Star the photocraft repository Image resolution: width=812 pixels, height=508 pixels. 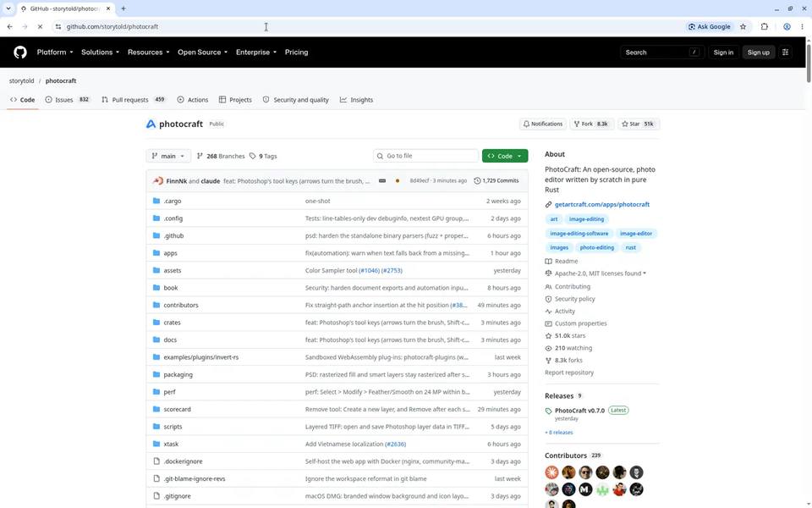point(638,124)
